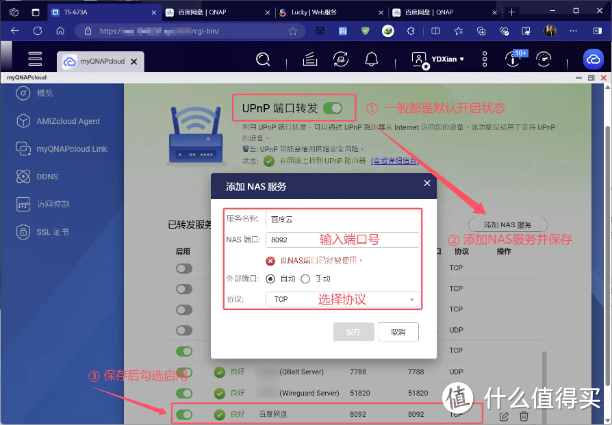The width and height of the screenshot is (612, 425).
Task: Close the 添加 NAS 服务 dialog
Action: tap(427, 183)
